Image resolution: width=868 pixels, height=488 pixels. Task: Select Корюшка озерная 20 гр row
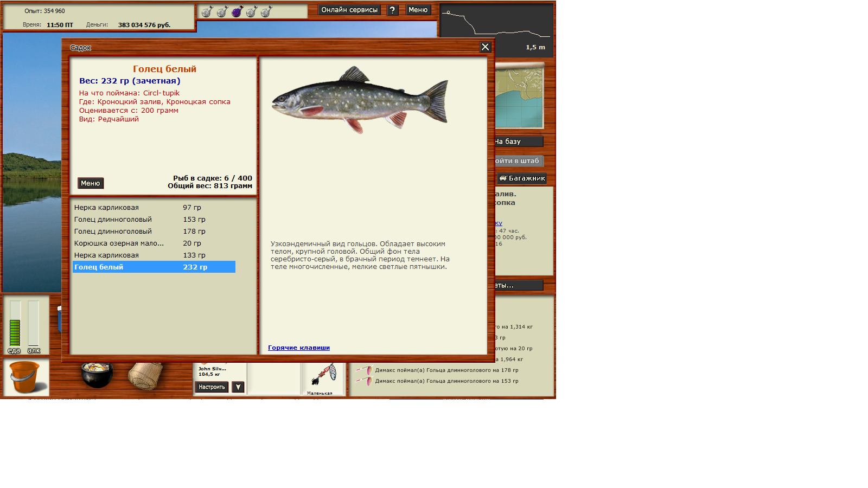tap(154, 243)
